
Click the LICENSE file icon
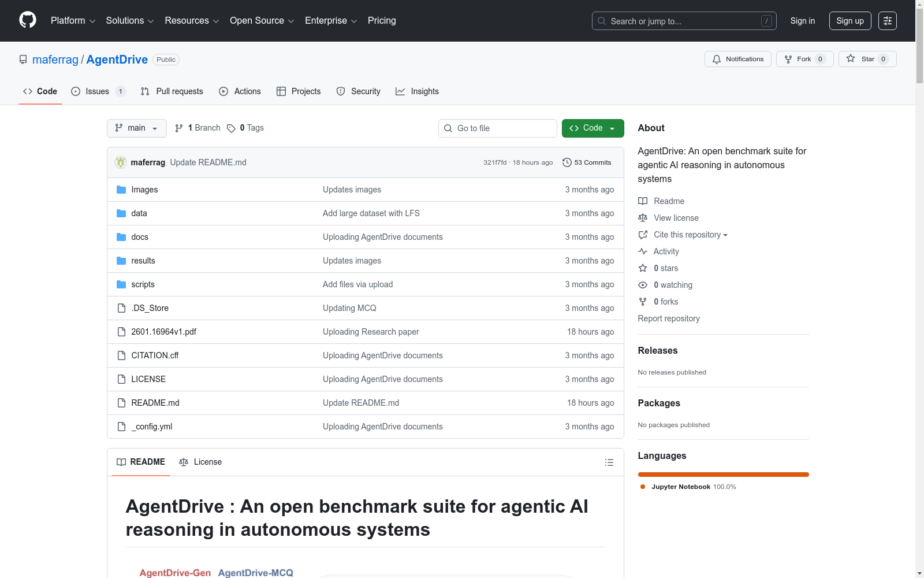pos(121,379)
